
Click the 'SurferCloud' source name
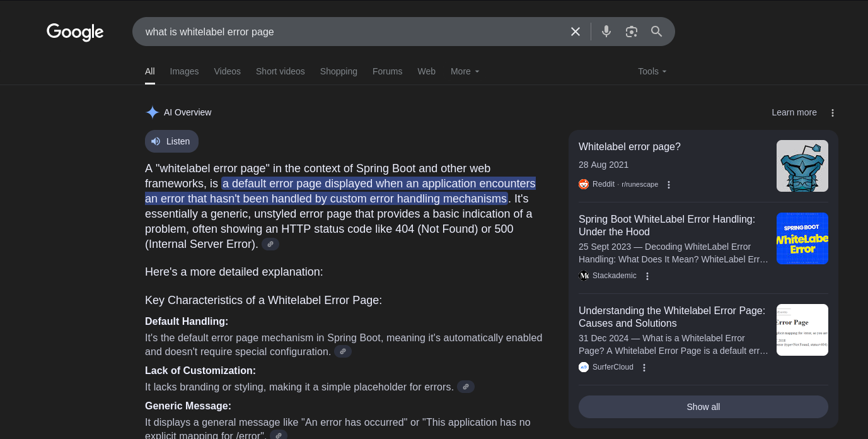613,367
